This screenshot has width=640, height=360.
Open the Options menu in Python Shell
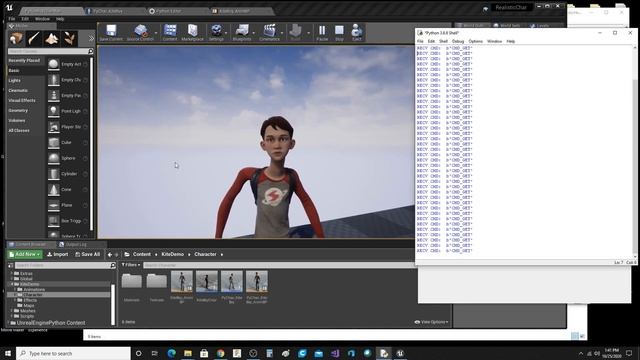476,41
